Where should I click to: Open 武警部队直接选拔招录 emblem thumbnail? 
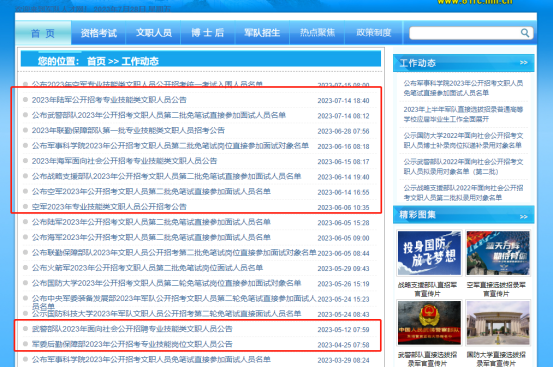click(429, 323)
